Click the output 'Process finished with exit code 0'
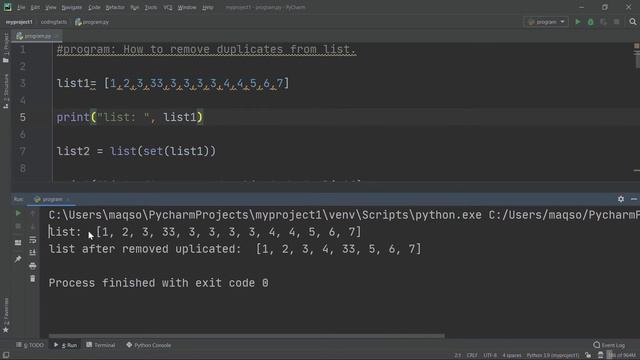Screen dimensions: 640x360 pos(158,283)
